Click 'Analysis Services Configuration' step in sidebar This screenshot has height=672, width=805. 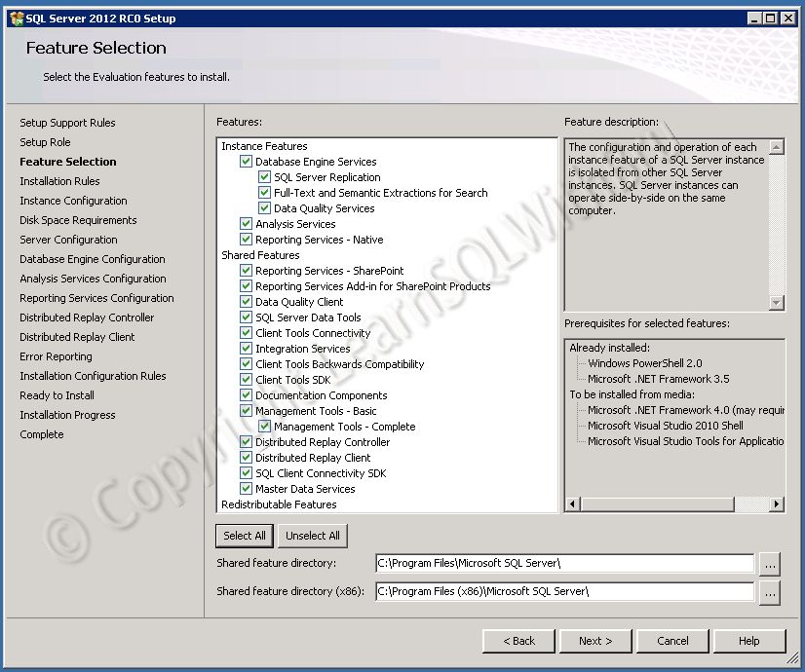[x=93, y=279]
